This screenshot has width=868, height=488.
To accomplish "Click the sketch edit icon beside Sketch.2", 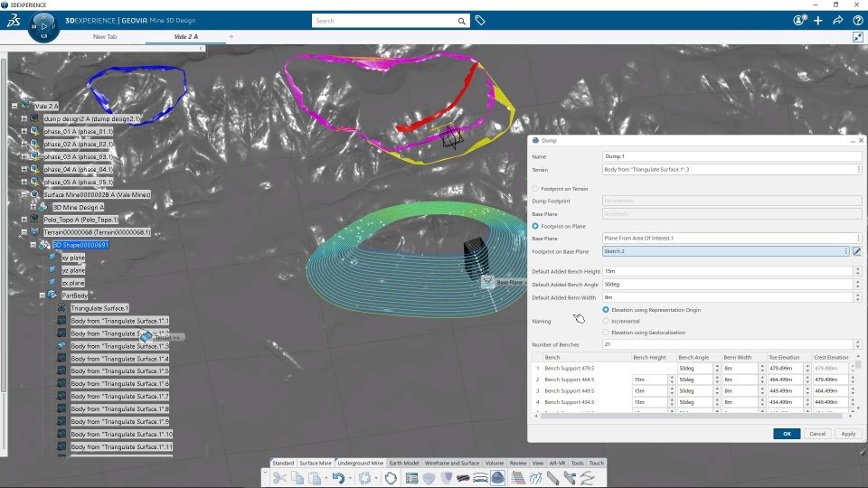I will 857,251.
